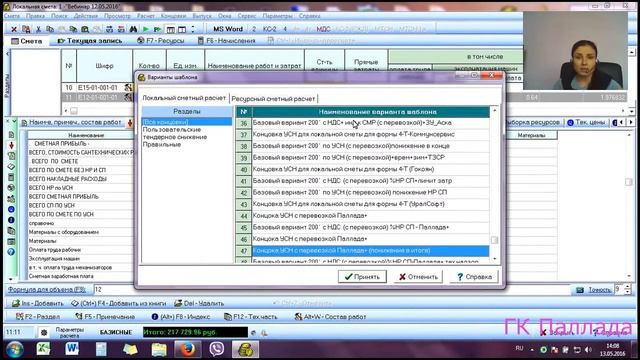The width and height of the screenshot is (640, 360).
Task: Click the MS Word export button
Action: pos(228,29)
